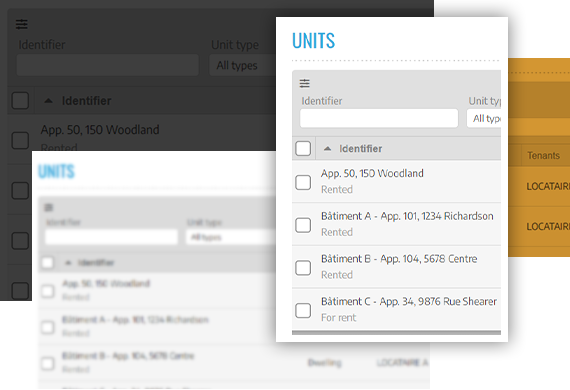Check the Bâtiment C - App. 34 row checkbox
Image resolution: width=570 pixels, height=390 pixels.
point(303,310)
